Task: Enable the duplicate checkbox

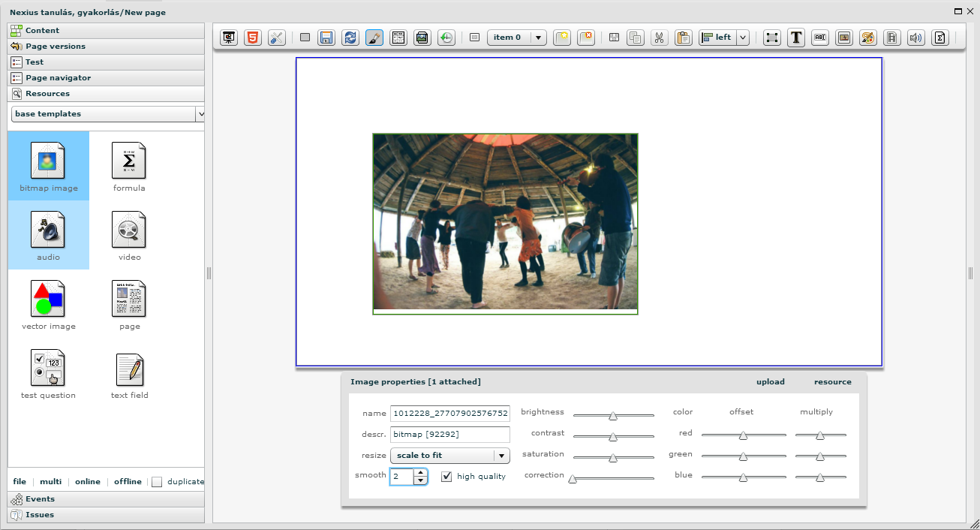Action: click(157, 482)
